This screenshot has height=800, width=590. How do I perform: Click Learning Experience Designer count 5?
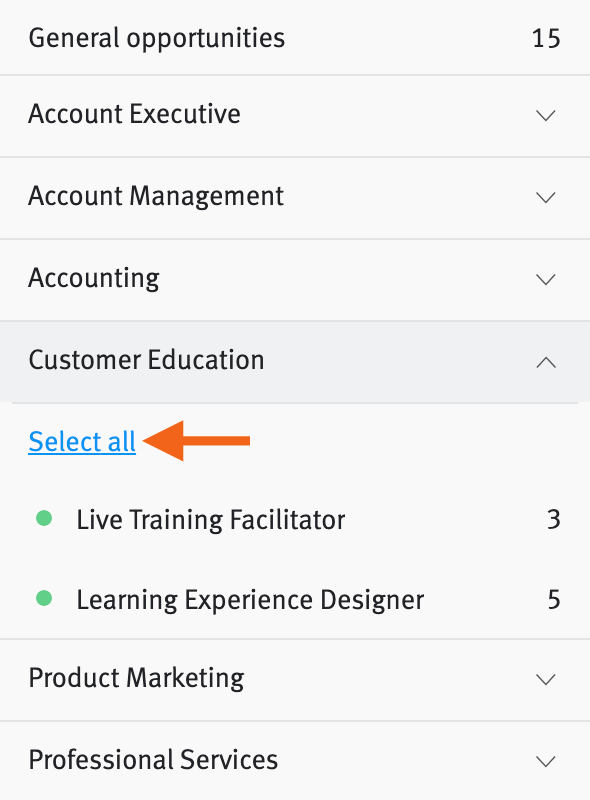click(x=554, y=599)
